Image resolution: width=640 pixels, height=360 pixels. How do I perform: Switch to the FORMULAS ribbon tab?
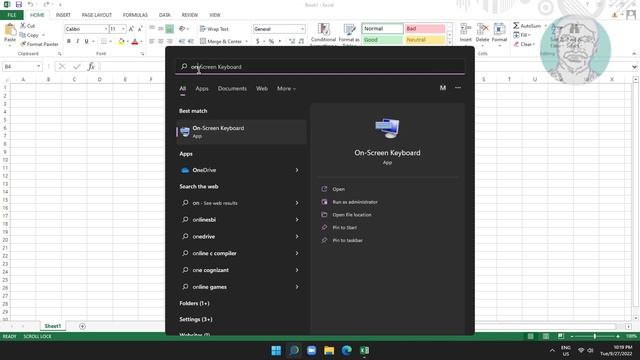coord(135,15)
